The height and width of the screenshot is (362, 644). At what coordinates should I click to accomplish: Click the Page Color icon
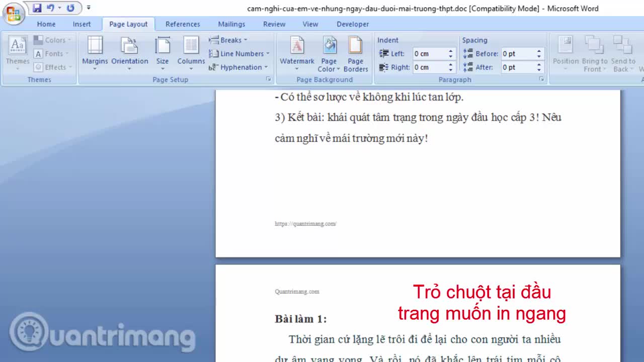point(329,45)
